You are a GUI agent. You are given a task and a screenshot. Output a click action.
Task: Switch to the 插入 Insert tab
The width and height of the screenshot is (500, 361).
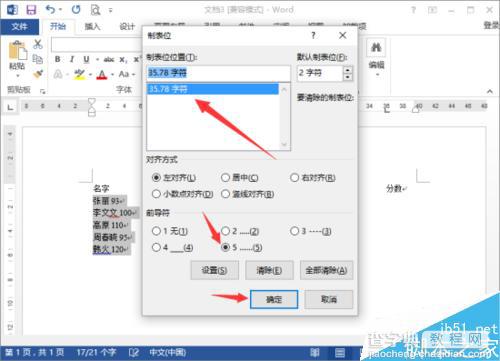[x=92, y=27]
